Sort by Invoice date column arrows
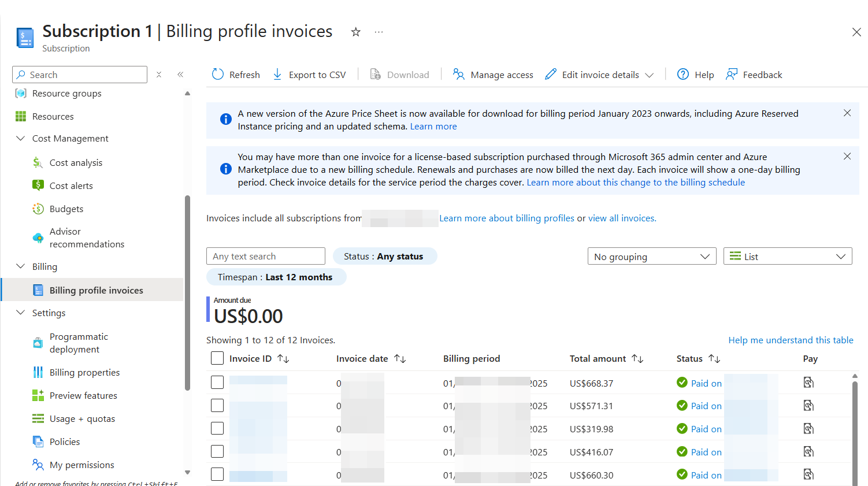The height and width of the screenshot is (486, 868). (x=400, y=358)
